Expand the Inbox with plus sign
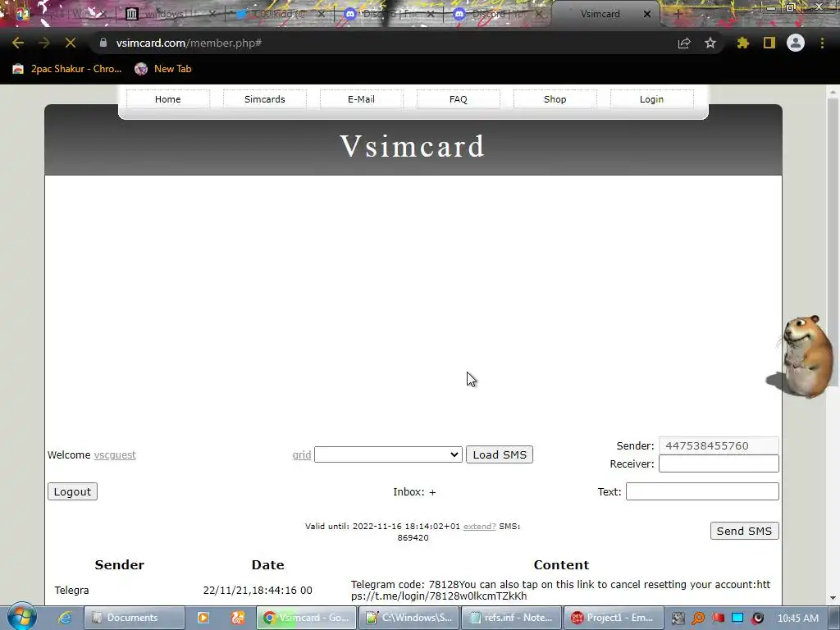 (x=432, y=492)
